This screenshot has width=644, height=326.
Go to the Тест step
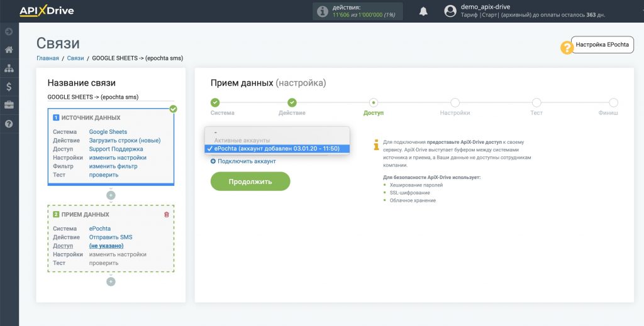(536, 102)
